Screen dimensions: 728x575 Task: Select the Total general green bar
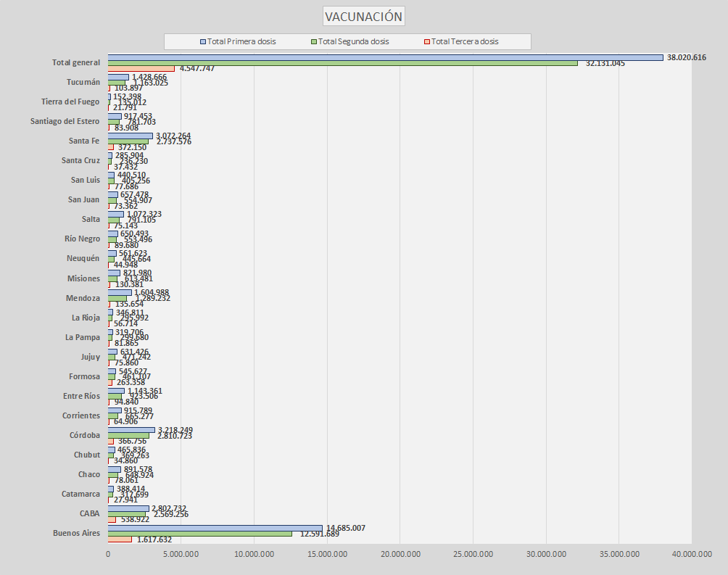coord(343,63)
